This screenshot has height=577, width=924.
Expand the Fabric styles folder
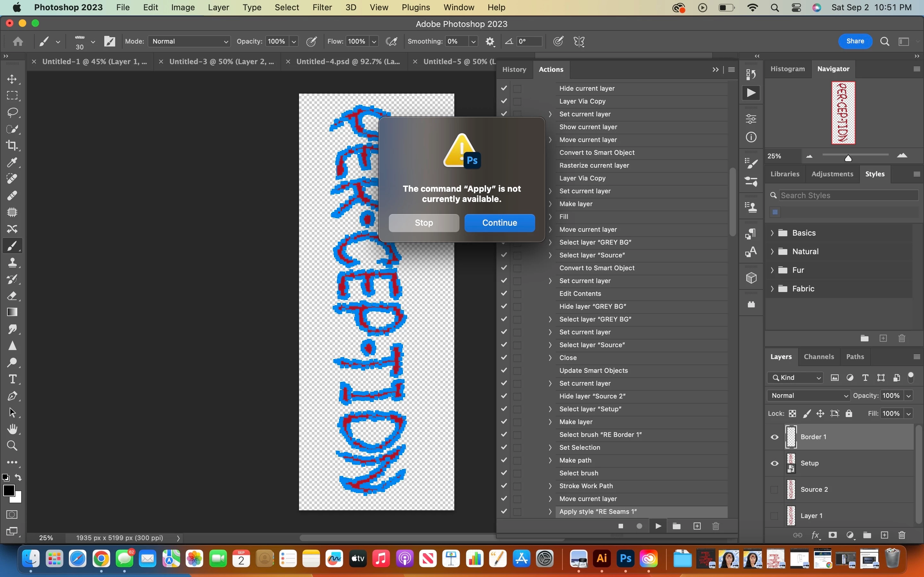coord(773,288)
